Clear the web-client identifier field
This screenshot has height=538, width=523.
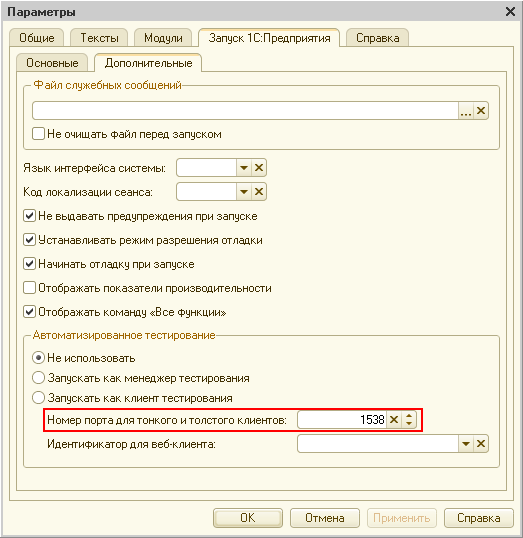pyautogui.click(x=481, y=444)
